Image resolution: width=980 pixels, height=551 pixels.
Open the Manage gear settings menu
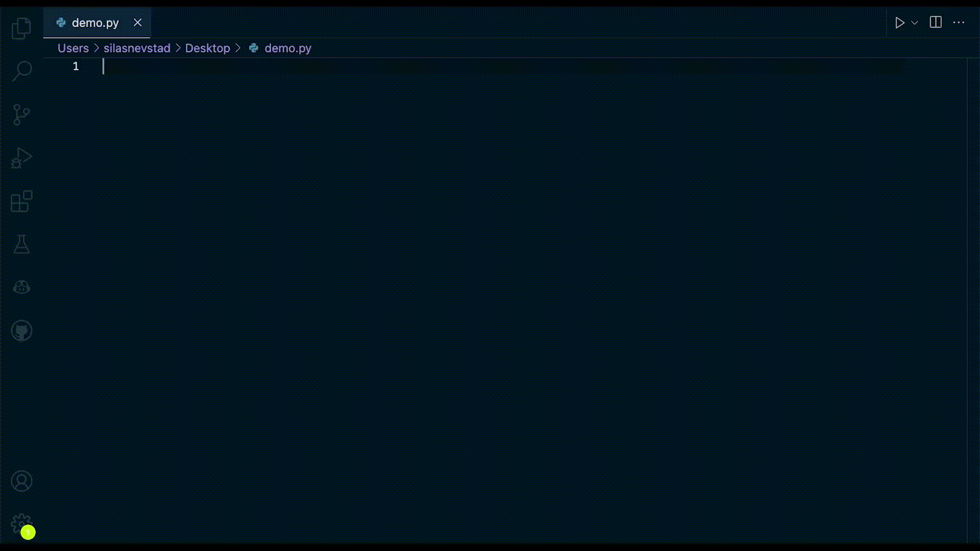pos(20,523)
